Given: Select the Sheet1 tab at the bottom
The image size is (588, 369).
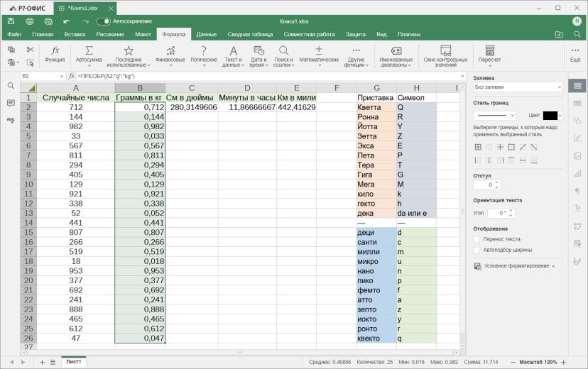Looking at the screenshot, I should [74, 362].
